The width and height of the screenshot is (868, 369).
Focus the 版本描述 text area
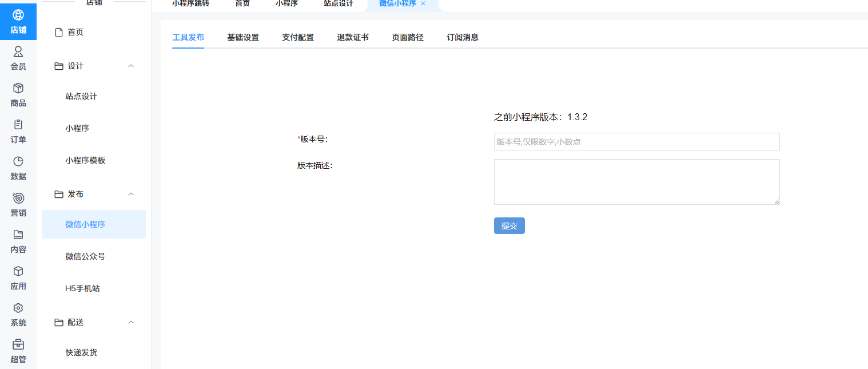637,182
